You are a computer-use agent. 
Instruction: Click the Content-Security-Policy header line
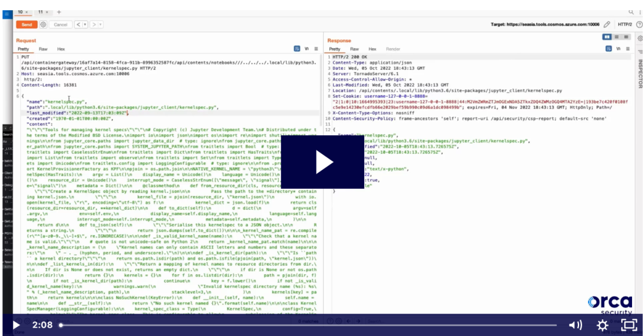click(469, 119)
